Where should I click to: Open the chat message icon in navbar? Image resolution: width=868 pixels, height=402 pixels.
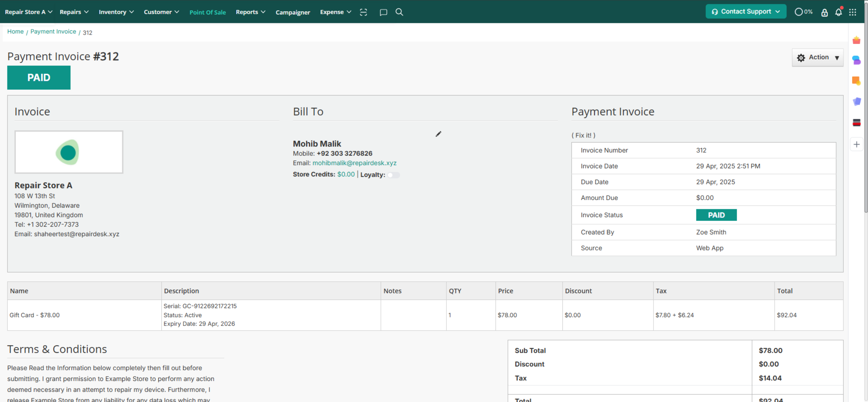(x=383, y=12)
